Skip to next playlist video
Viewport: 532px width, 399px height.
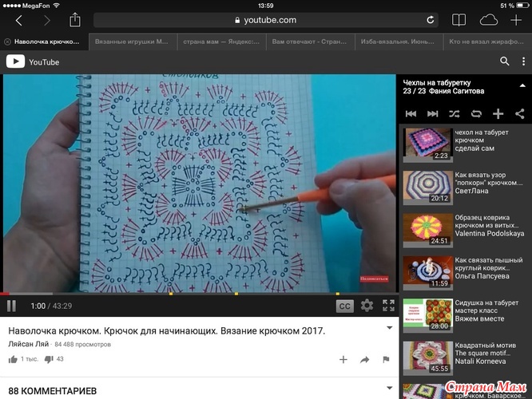tap(432, 114)
